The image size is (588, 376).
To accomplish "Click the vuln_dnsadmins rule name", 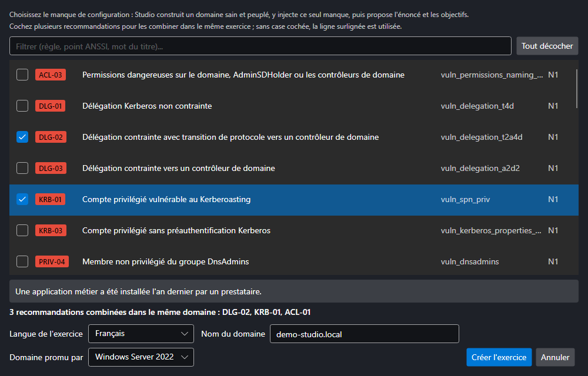I will point(470,261).
